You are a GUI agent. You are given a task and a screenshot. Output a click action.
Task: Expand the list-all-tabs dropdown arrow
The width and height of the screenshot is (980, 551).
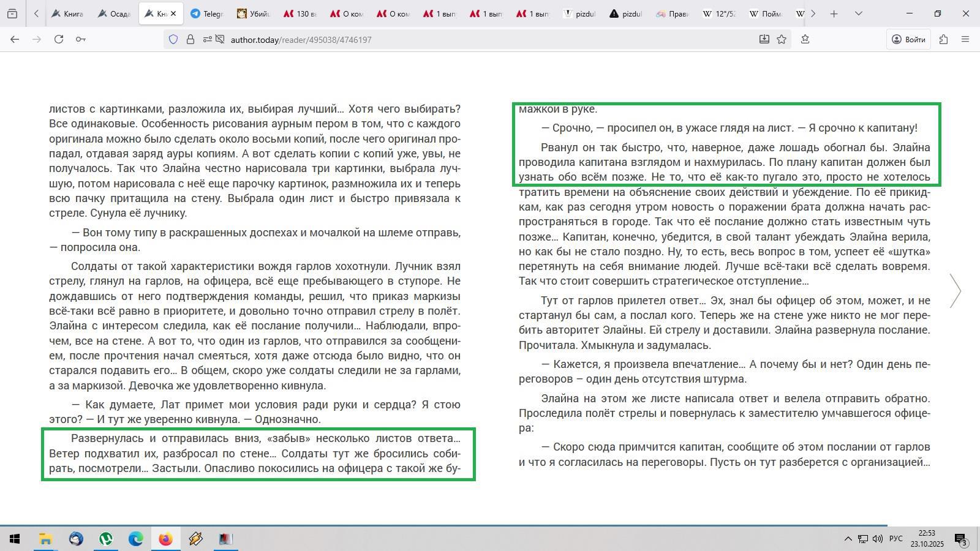click(x=858, y=13)
